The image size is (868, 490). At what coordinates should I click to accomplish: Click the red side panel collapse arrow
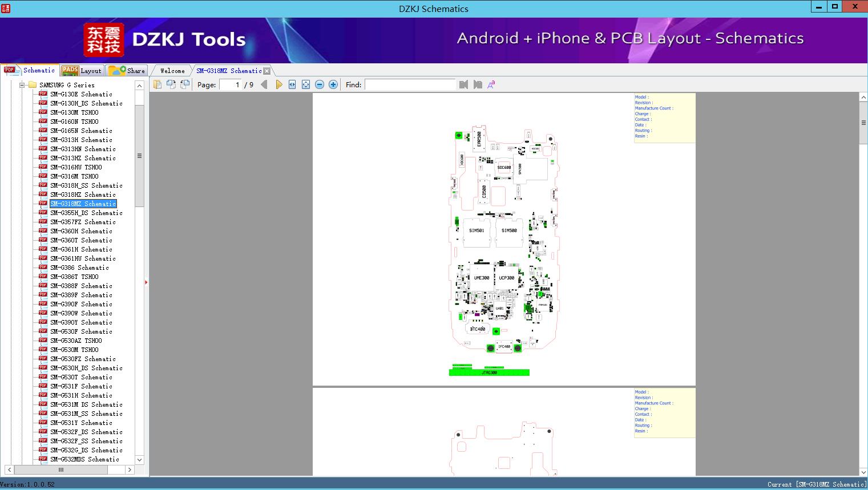(x=146, y=282)
